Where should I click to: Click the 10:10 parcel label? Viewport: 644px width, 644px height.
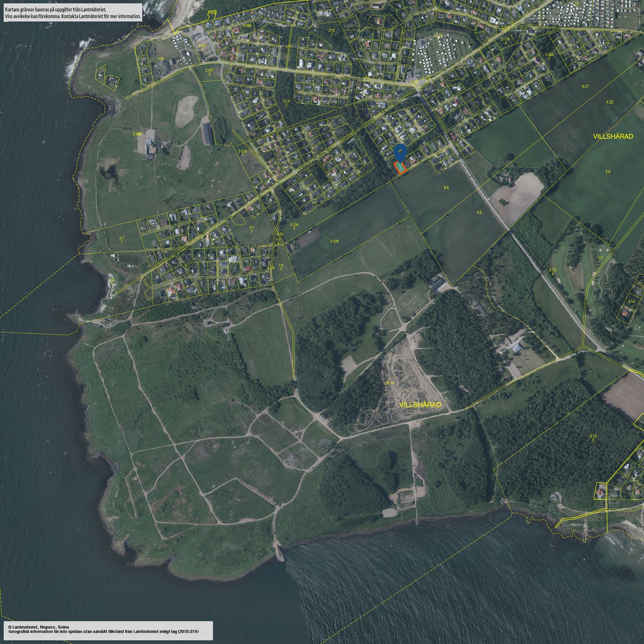pos(389,383)
